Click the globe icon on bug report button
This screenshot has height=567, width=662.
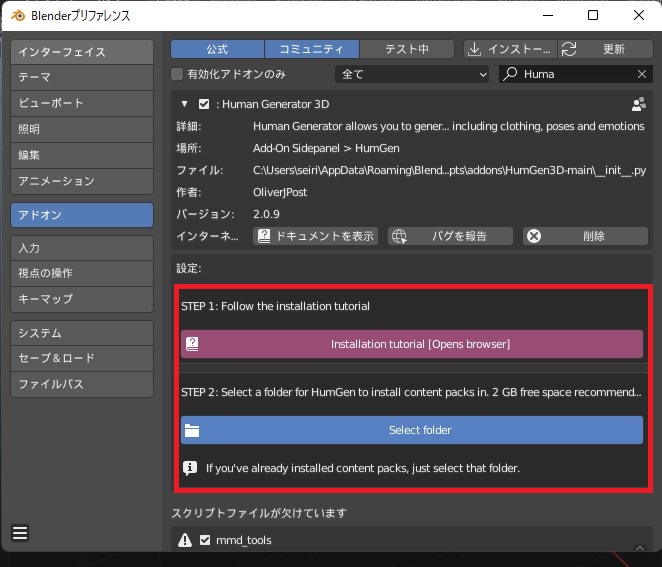tap(399, 236)
